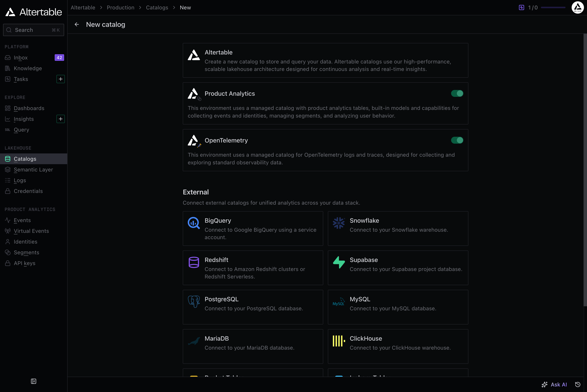Open the Ask AI assistant

pyautogui.click(x=554, y=385)
